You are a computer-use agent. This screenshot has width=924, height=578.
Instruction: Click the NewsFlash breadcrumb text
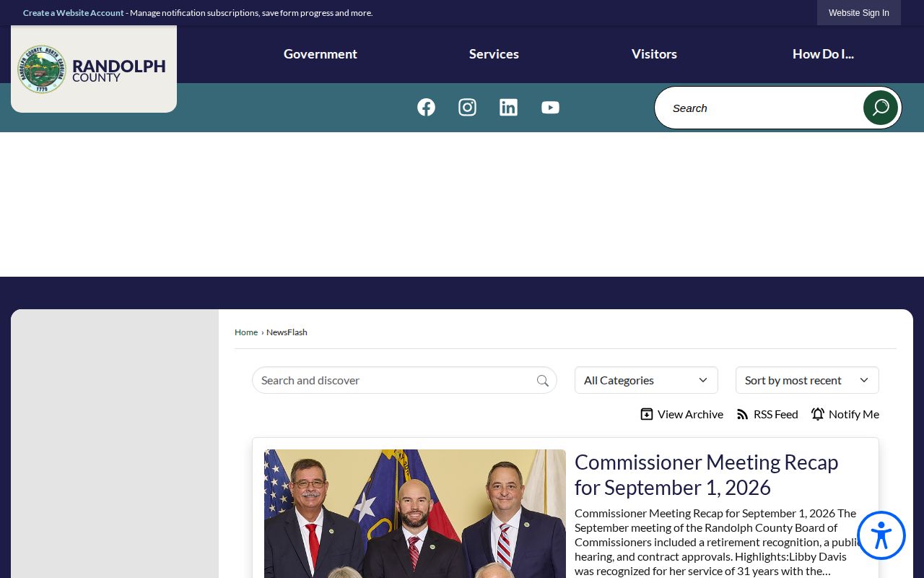tap(287, 332)
